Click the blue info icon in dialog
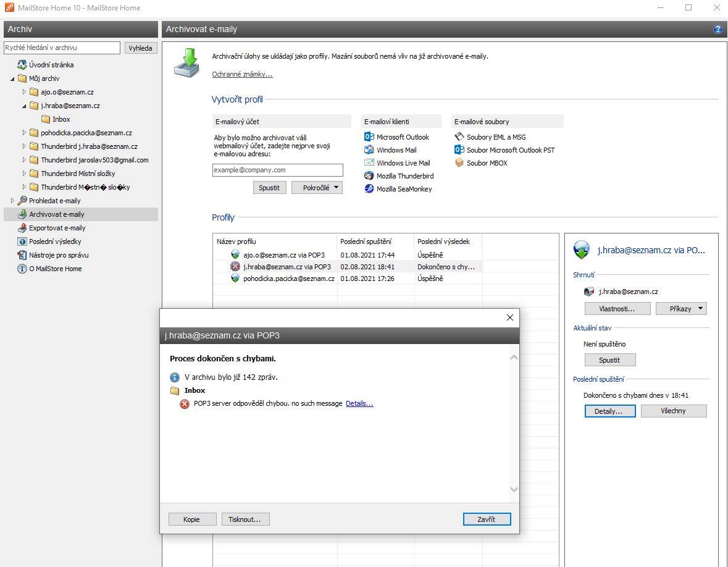The image size is (728, 567). click(175, 377)
